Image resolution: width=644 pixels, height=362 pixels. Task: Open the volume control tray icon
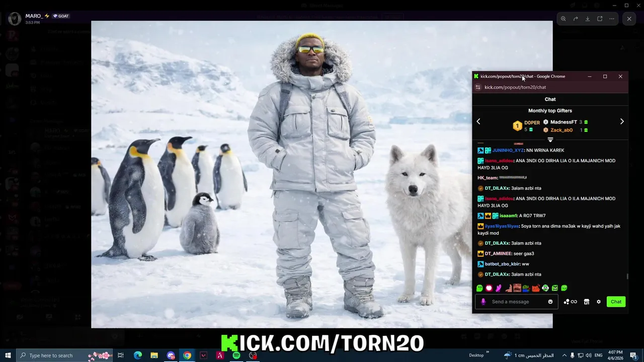pos(588,355)
